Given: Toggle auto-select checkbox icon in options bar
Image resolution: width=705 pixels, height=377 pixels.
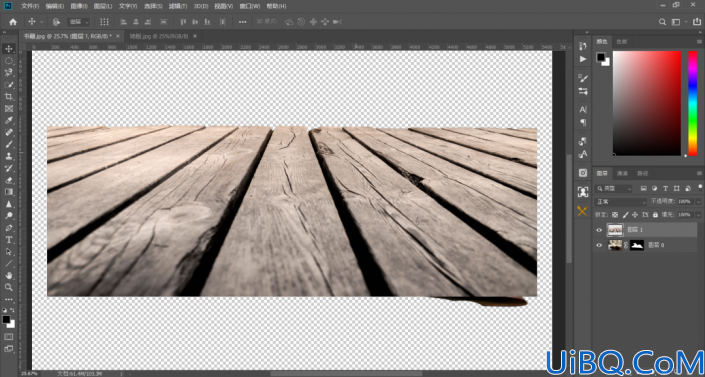Looking at the screenshot, I should 56,22.
